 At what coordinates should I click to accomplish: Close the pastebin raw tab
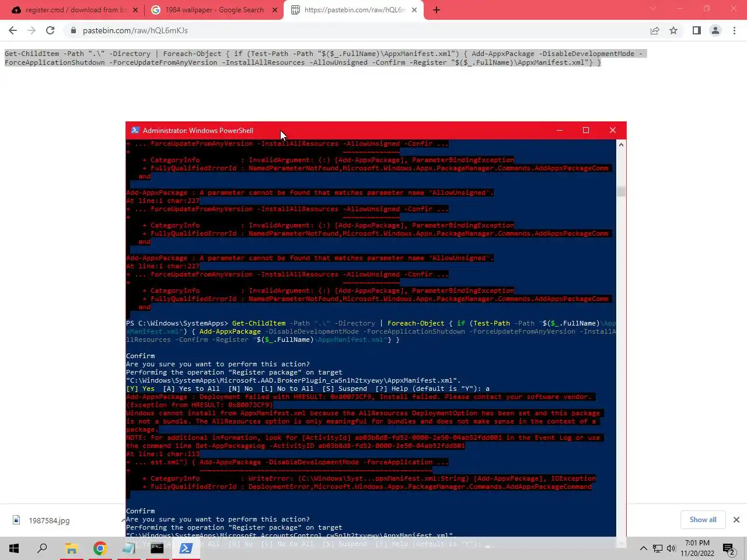click(x=414, y=10)
